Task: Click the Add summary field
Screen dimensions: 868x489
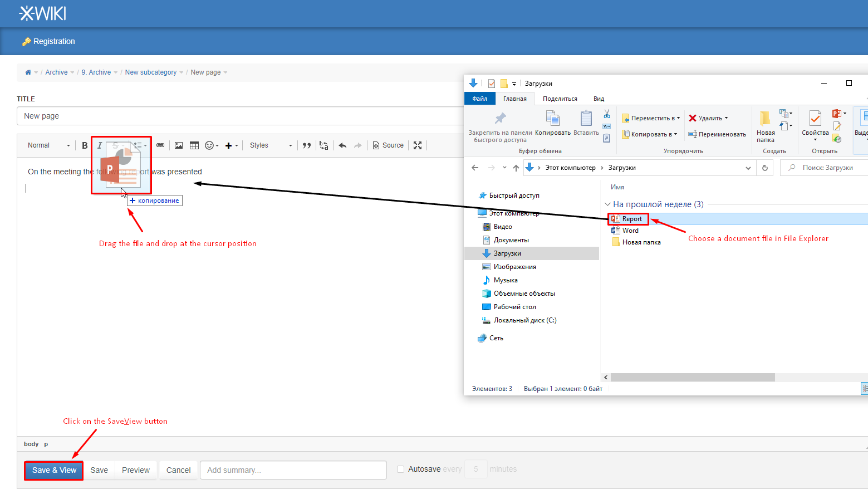Action: coord(293,470)
